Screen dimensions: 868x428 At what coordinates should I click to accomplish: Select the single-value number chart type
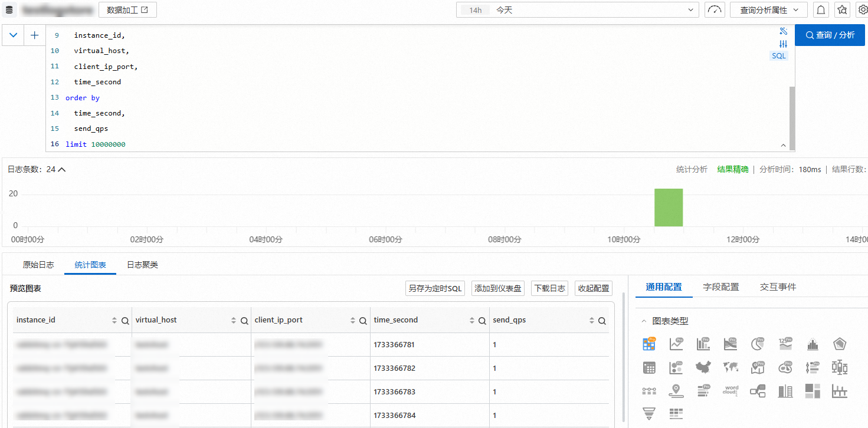pyautogui.click(x=785, y=344)
